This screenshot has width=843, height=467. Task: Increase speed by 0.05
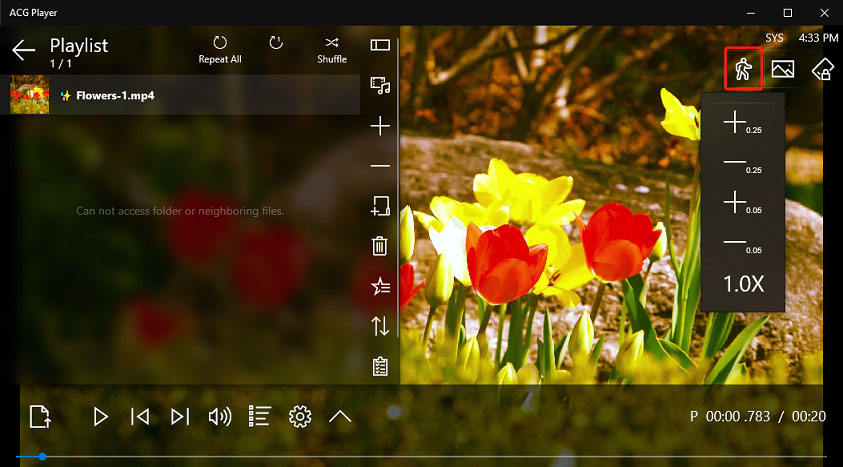pos(742,203)
